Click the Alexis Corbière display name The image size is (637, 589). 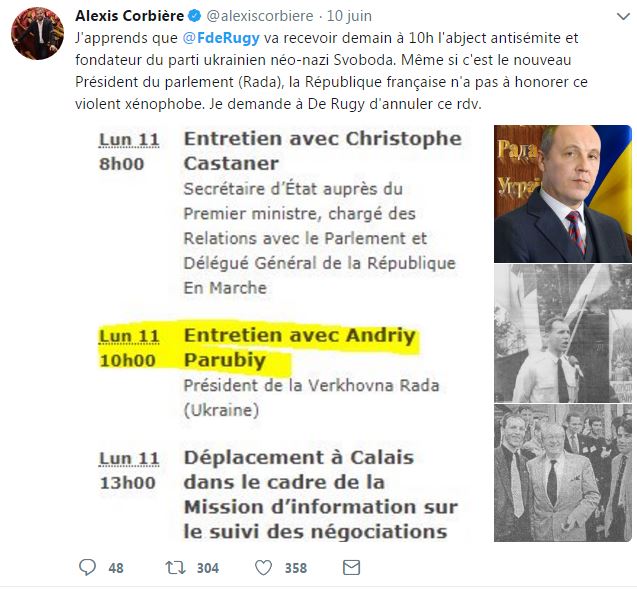tap(130, 16)
